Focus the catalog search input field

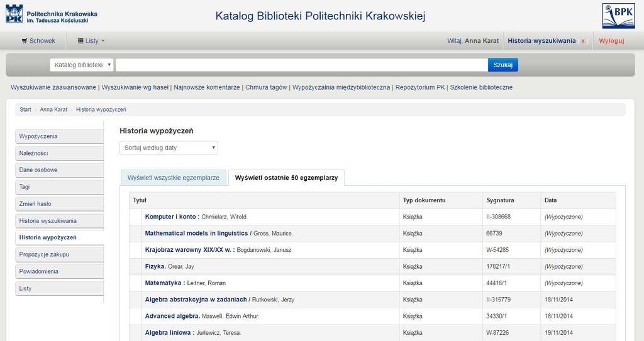tap(301, 65)
